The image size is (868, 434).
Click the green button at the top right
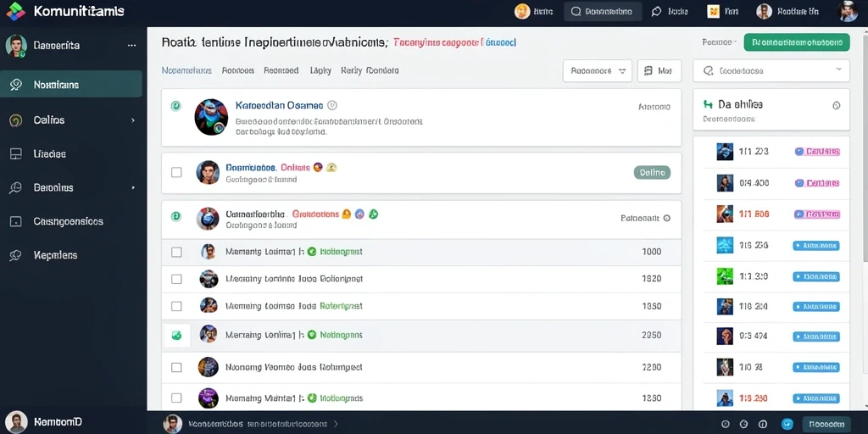click(797, 42)
